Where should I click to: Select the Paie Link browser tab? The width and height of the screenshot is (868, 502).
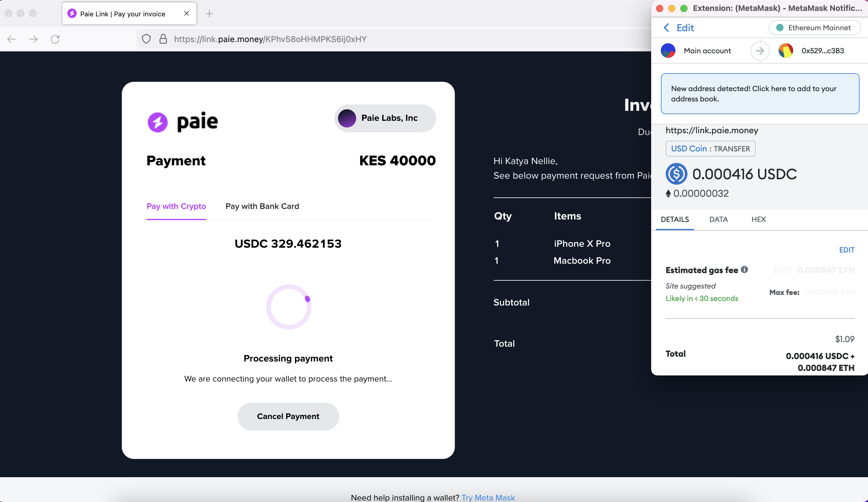coord(129,13)
